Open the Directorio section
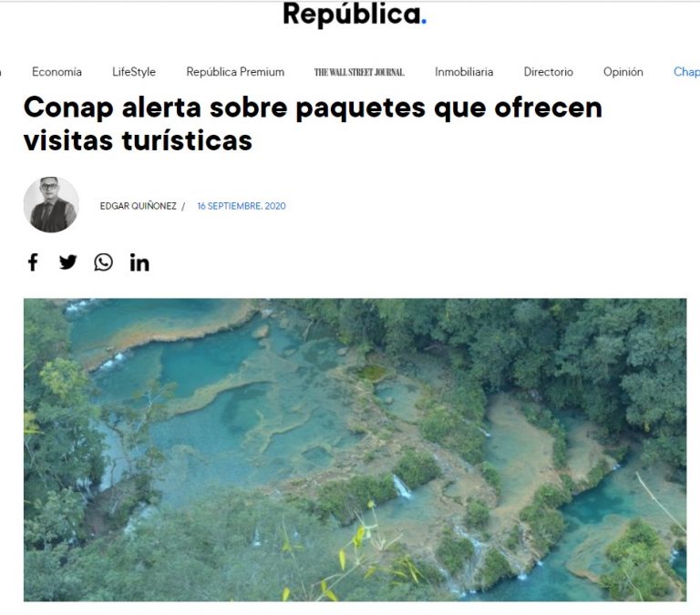The image size is (700, 615). 548,72
